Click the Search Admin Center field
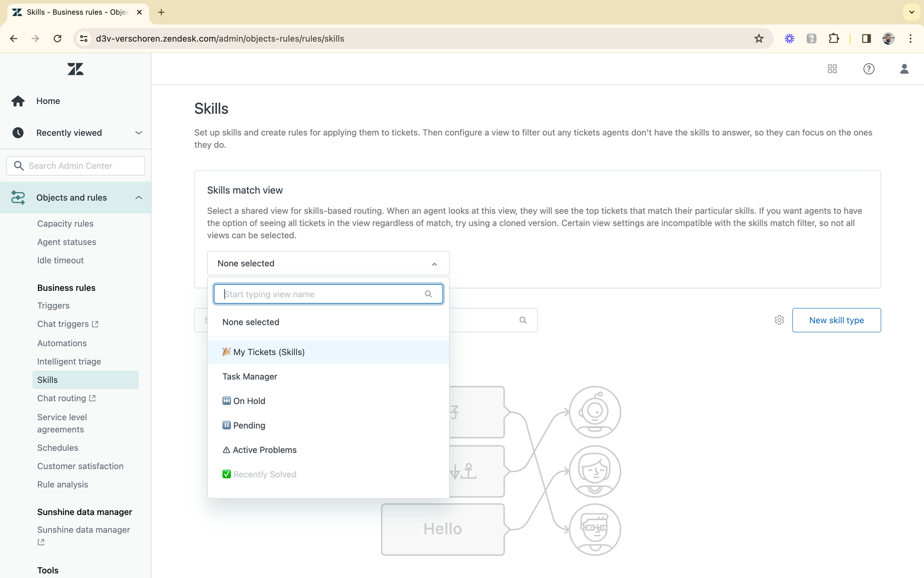The height and width of the screenshot is (578, 924). point(75,166)
